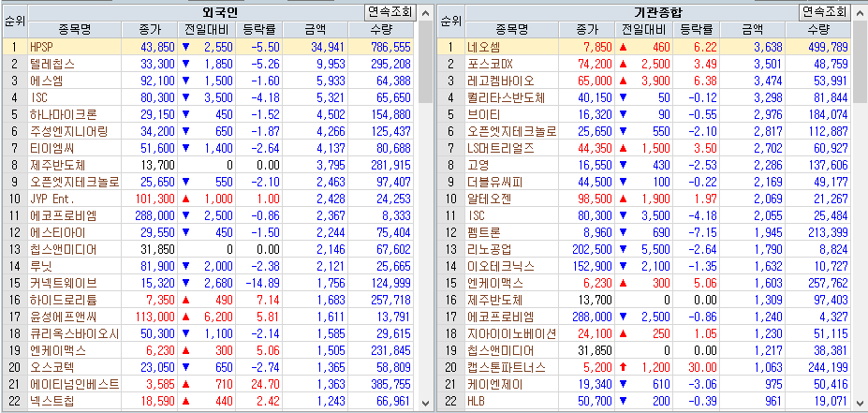Select 큐리옥스바이오시 stock name
The width and height of the screenshot is (868, 413).
pyautogui.click(x=75, y=333)
